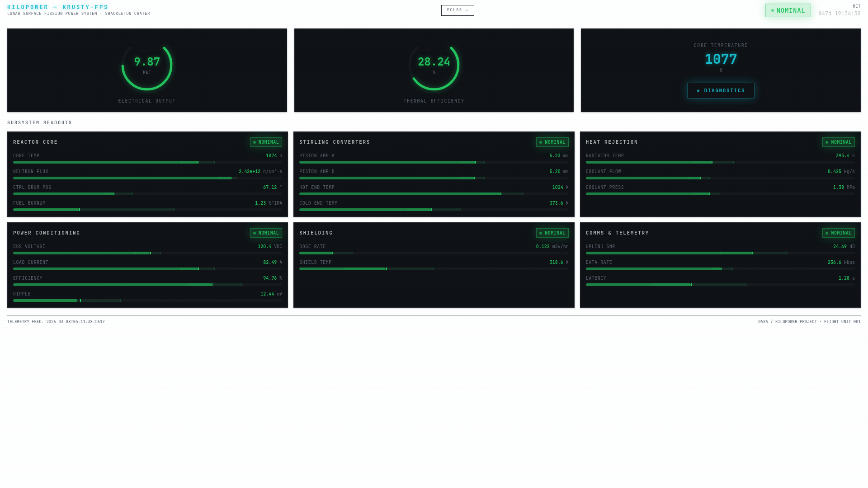Click the Dose Rate 0.122 mSv/hr reading

tap(552, 247)
